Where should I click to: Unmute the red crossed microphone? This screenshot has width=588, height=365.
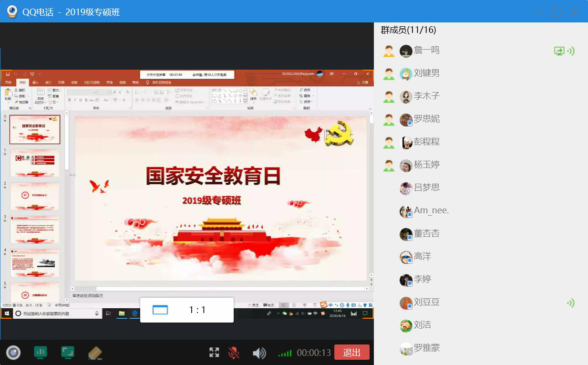point(234,353)
